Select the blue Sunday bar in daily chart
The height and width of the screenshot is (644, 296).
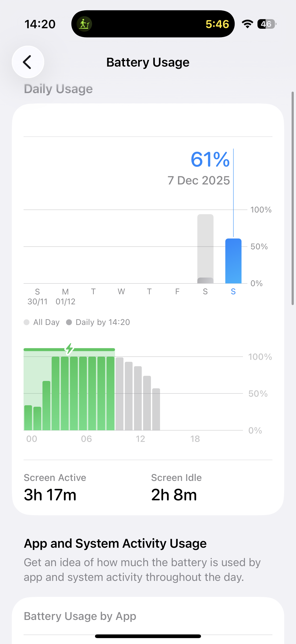pos(233,261)
